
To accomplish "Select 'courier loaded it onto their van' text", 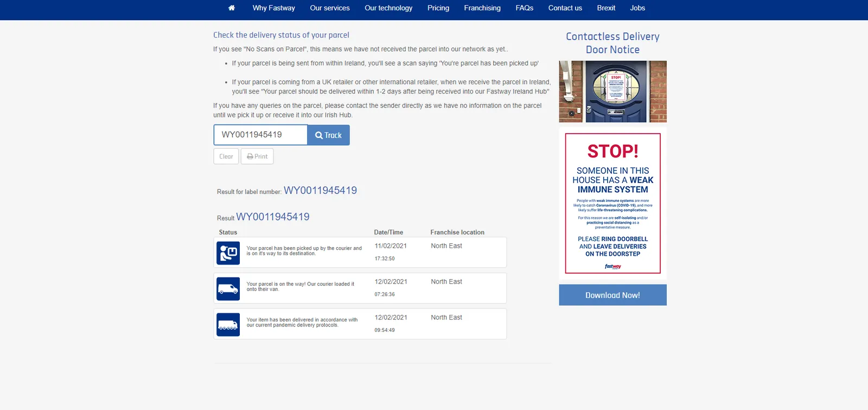I will point(300,287).
